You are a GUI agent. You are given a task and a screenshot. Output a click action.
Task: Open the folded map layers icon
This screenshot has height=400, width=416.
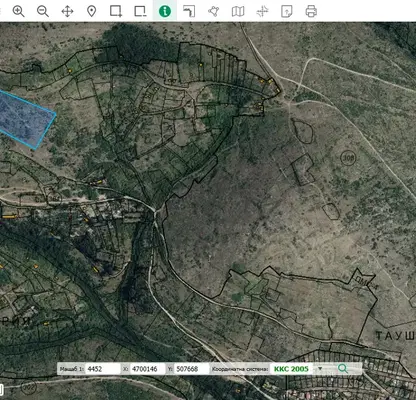tap(238, 11)
